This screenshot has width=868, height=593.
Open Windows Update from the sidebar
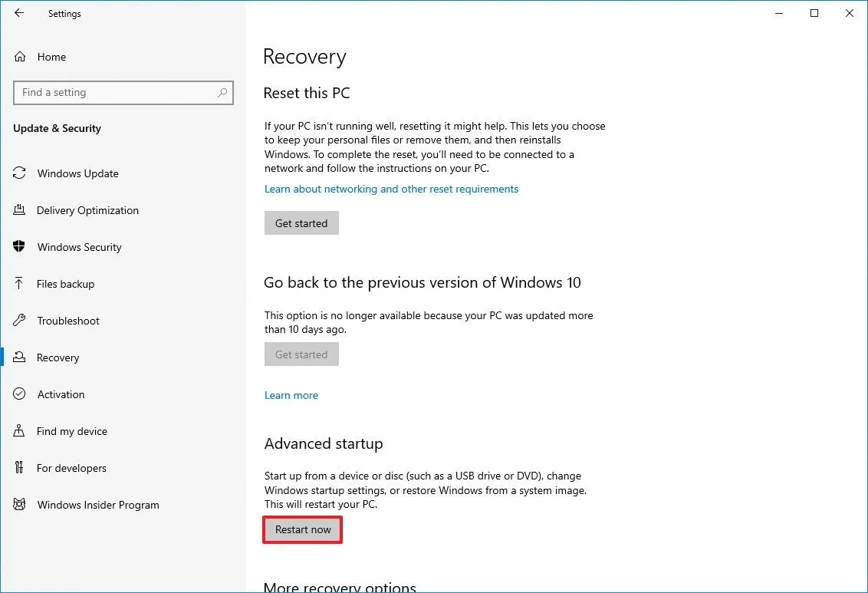click(77, 173)
